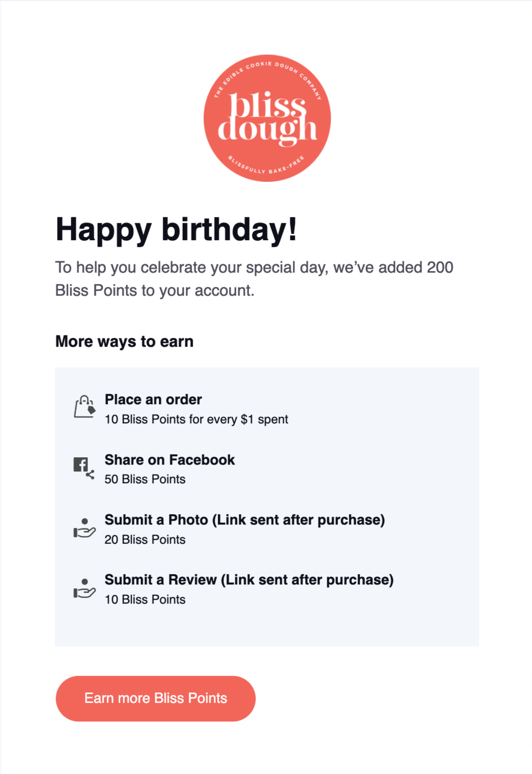
Task: Select the Place an order heading
Action: point(153,399)
